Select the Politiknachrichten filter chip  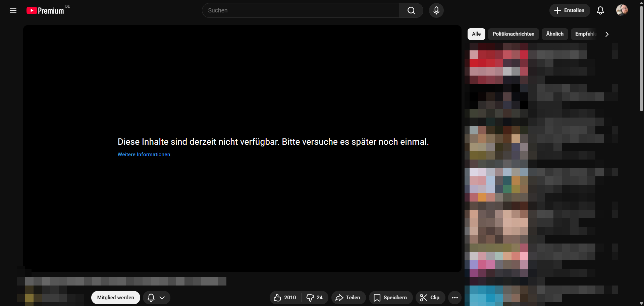513,34
